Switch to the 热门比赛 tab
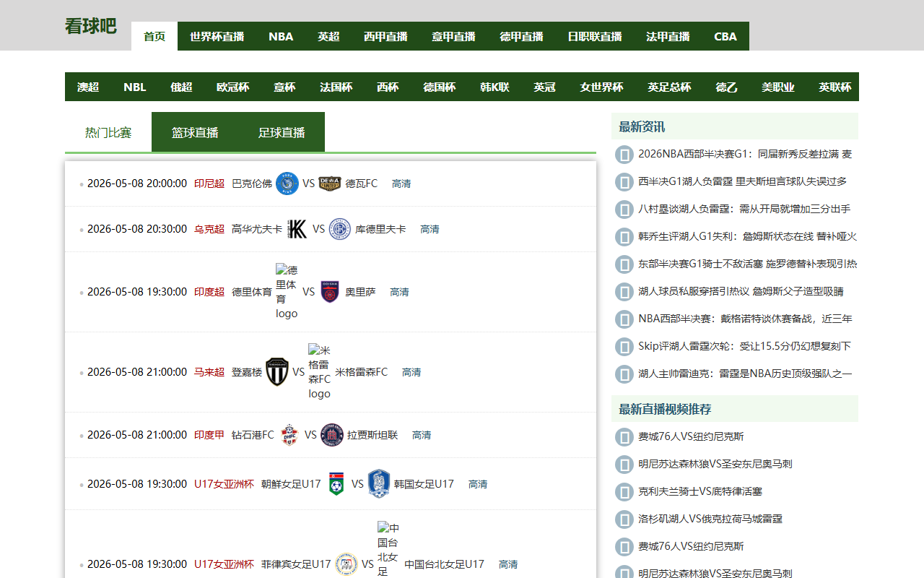This screenshot has width=924, height=578. [x=108, y=132]
